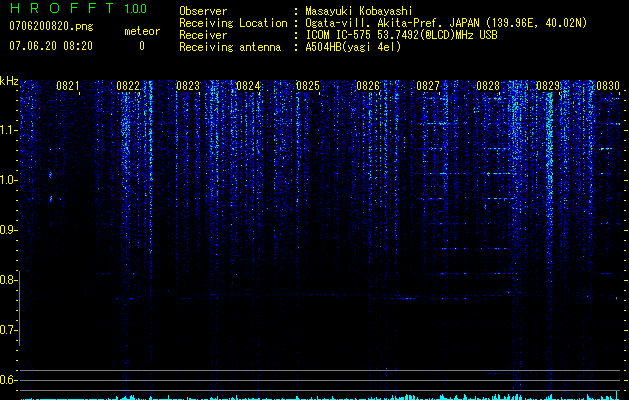The height and width of the screenshot is (400, 629).
Task: Click the 0826 time marker
Action: (x=368, y=86)
